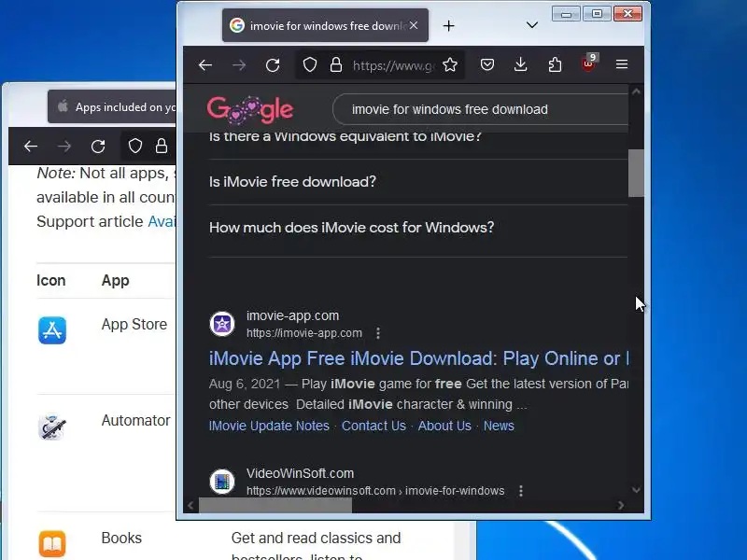Click the Books icon in the table
Screen dimensions: 747x560
52,544
